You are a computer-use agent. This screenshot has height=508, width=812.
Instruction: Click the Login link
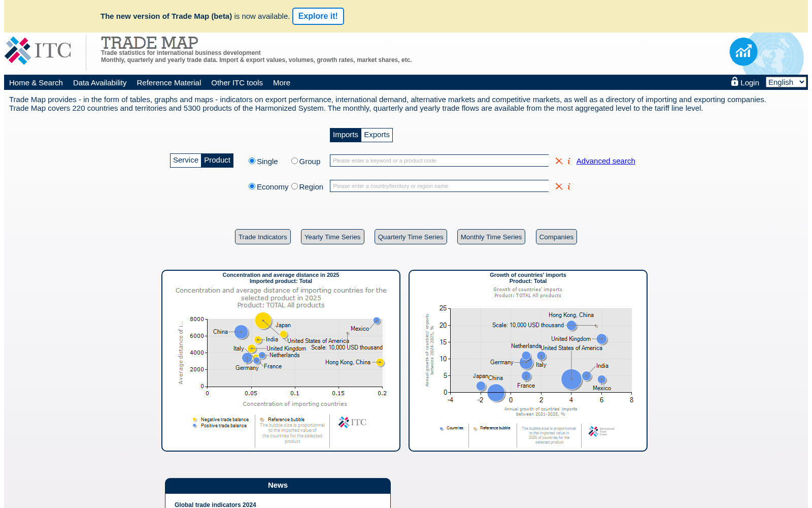click(750, 83)
